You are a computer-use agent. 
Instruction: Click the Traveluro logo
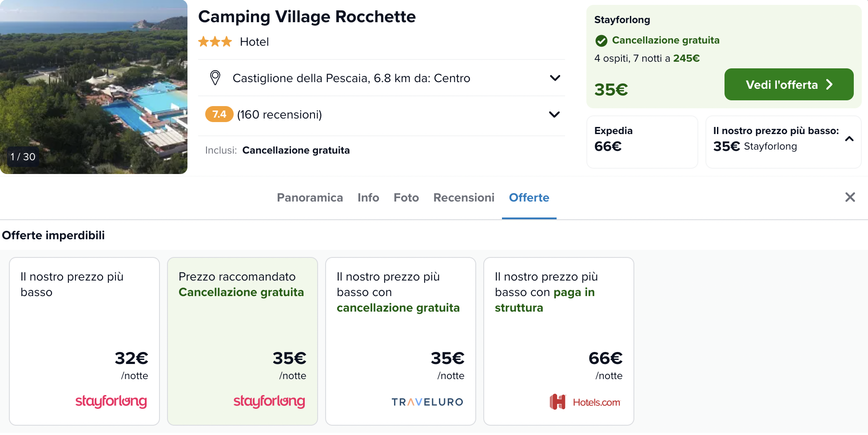tap(427, 402)
